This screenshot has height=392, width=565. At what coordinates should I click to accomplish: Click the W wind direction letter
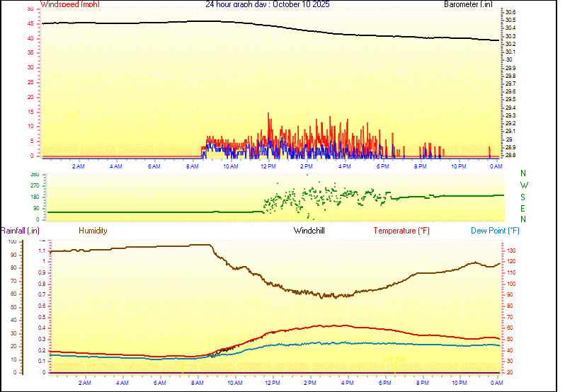[x=523, y=185]
